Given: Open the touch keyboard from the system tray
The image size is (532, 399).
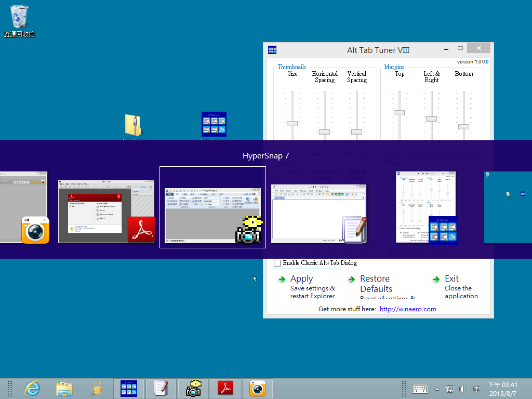Looking at the screenshot, I should click(x=420, y=389).
